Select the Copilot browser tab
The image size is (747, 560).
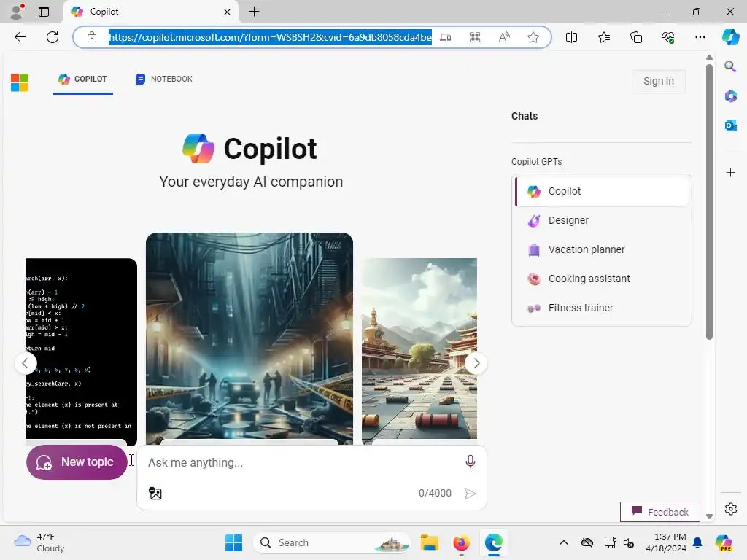151,12
